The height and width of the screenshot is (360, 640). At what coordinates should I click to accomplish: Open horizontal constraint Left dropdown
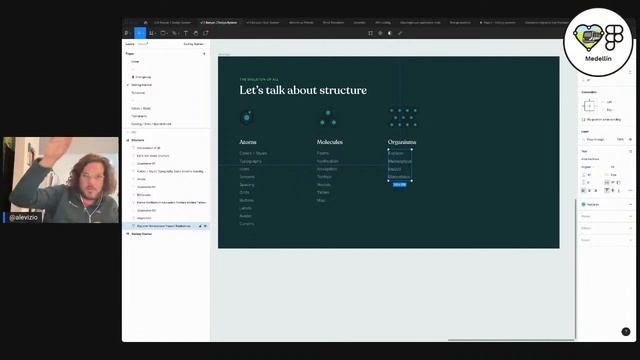point(609,102)
